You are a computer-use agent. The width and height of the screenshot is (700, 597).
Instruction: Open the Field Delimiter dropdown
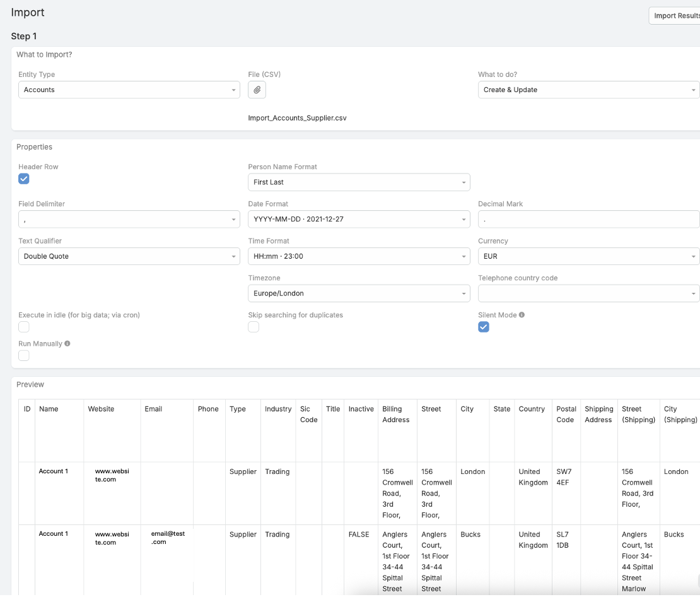[x=129, y=220]
